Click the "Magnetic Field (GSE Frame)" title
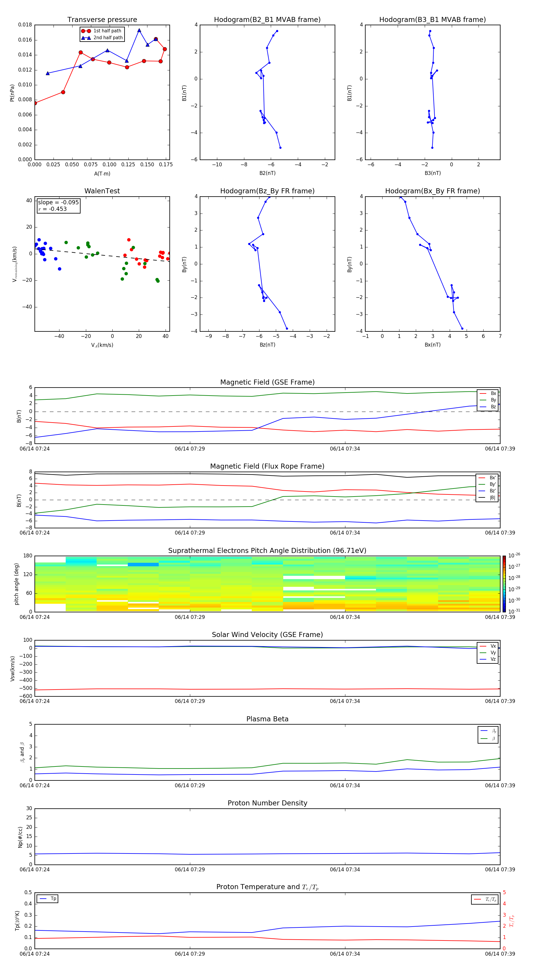This screenshot has height=980, width=535. pyautogui.click(x=267, y=382)
